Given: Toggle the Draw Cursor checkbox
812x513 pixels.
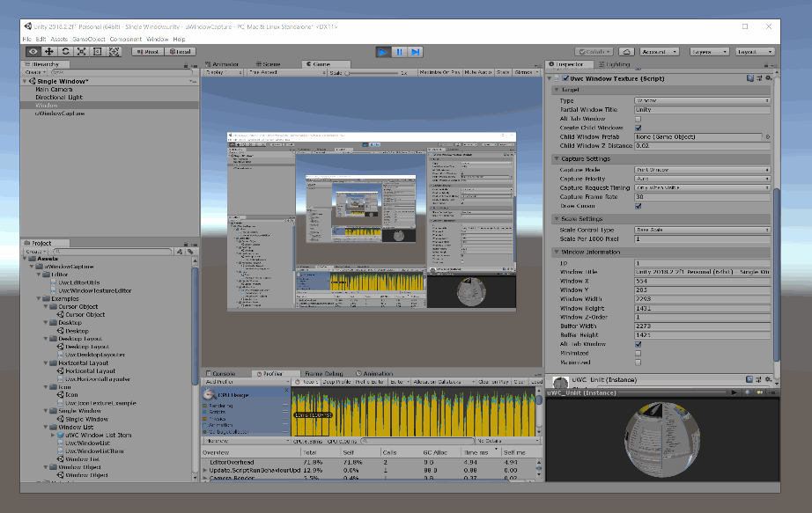Looking at the screenshot, I should [x=638, y=206].
